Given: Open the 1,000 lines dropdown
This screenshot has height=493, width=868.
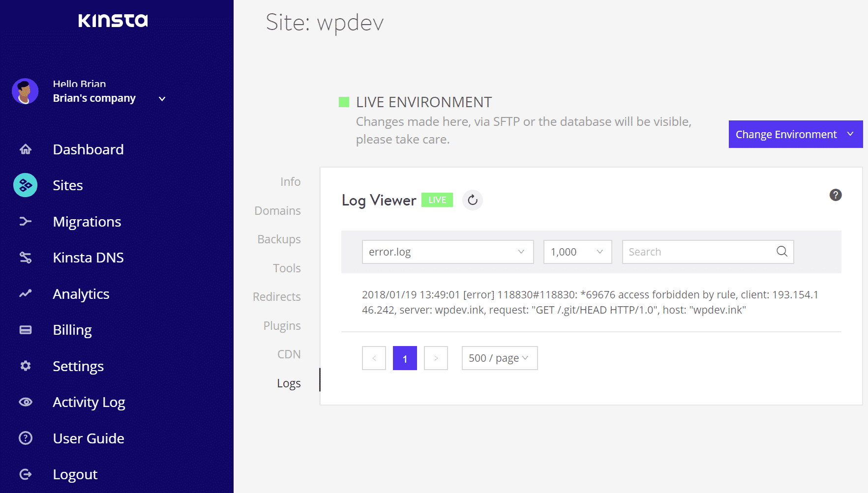Looking at the screenshot, I should pos(578,252).
